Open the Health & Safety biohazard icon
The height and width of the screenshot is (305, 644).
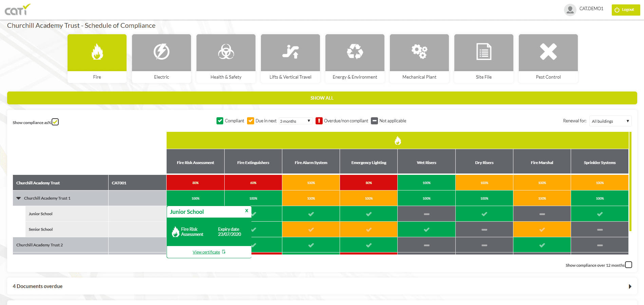226,52
